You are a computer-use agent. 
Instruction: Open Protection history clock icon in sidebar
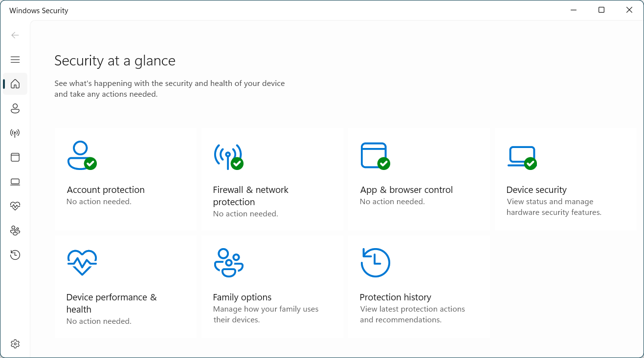(15, 255)
